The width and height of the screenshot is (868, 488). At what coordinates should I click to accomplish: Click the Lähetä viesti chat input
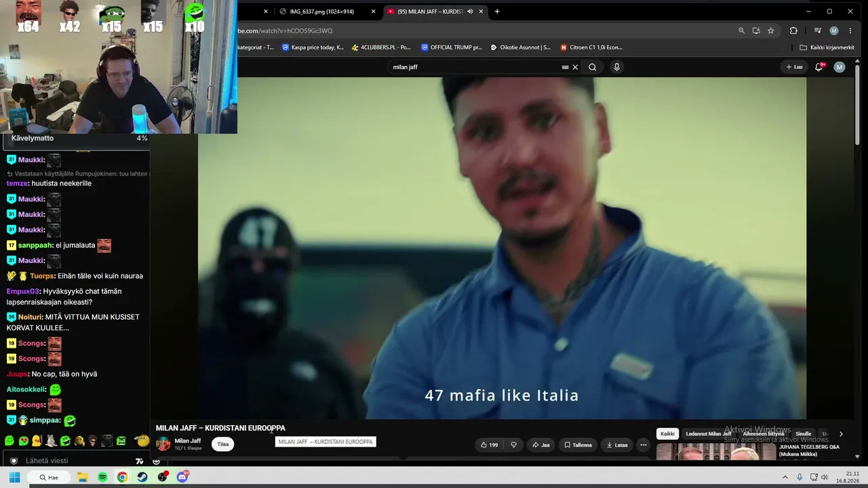pos(75,461)
